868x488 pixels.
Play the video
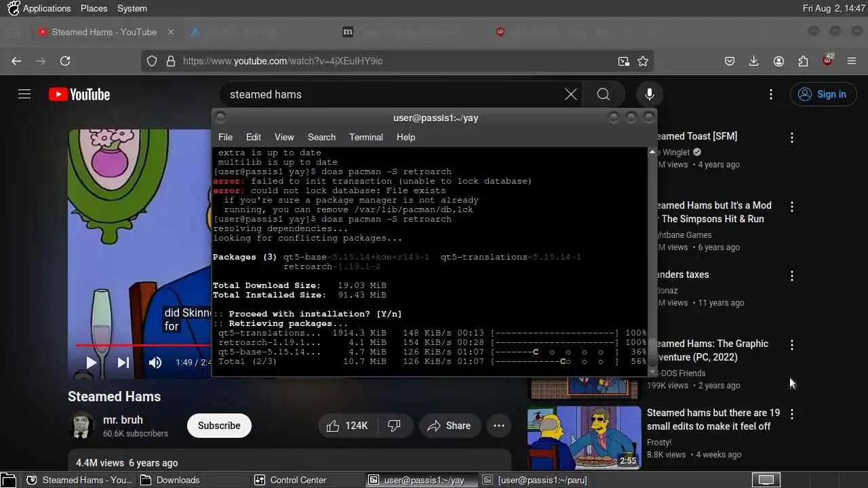pos(92,363)
